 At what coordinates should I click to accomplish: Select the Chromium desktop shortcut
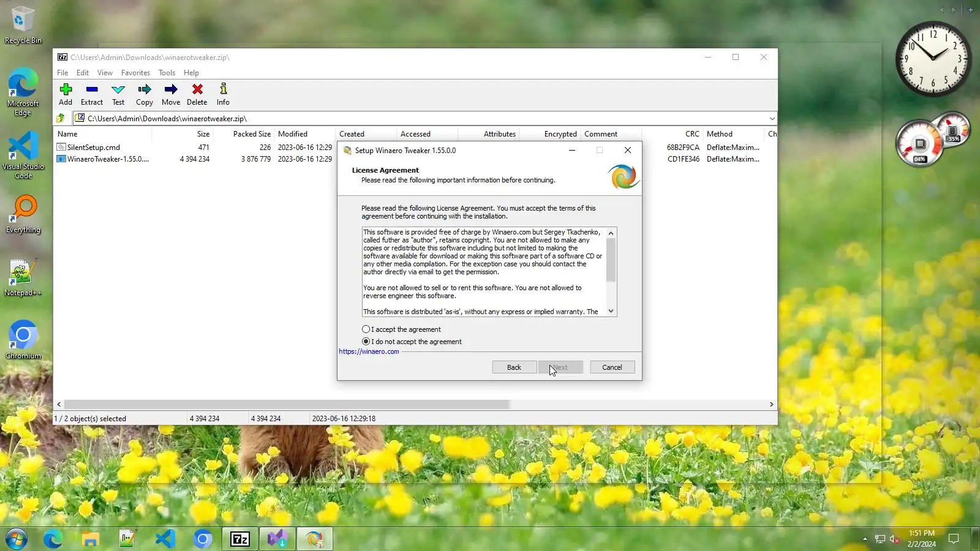[23, 340]
